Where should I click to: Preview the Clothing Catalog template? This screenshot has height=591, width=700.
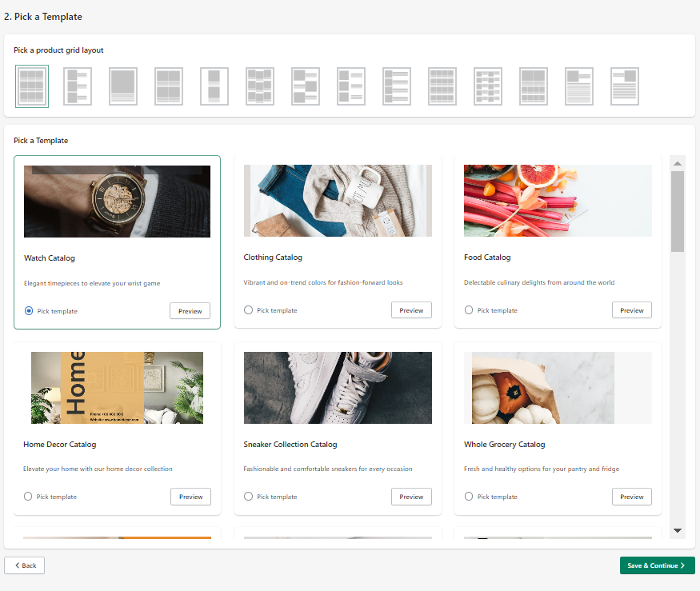click(x=411, y=310)
